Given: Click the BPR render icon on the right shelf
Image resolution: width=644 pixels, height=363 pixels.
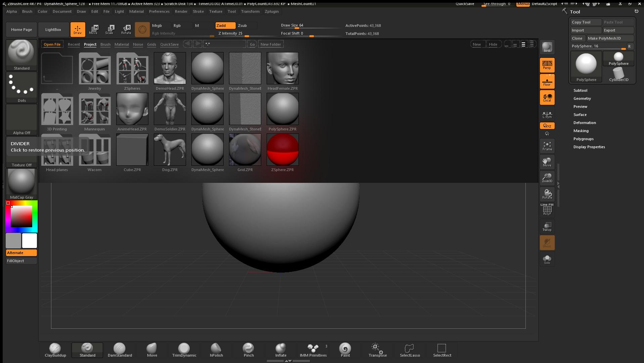Looking at the screenshot, I should pyautogui.click(x=547, y=47).
